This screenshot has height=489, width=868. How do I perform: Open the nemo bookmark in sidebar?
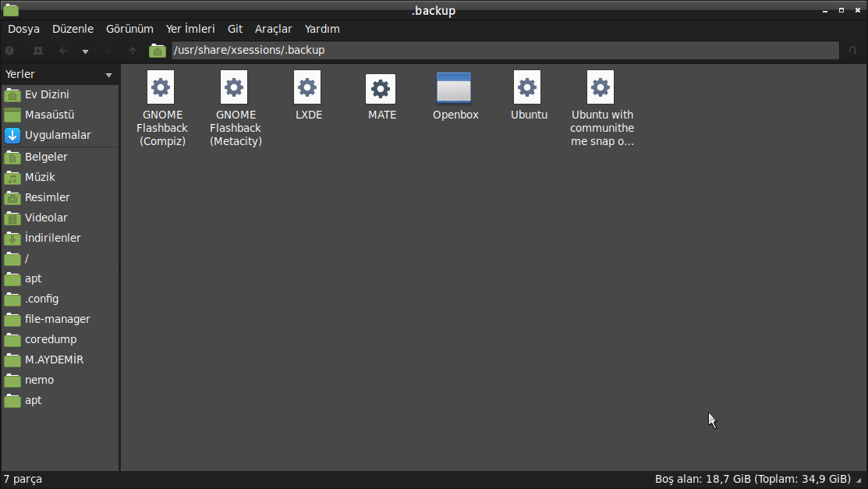click(x=60, y=381)
